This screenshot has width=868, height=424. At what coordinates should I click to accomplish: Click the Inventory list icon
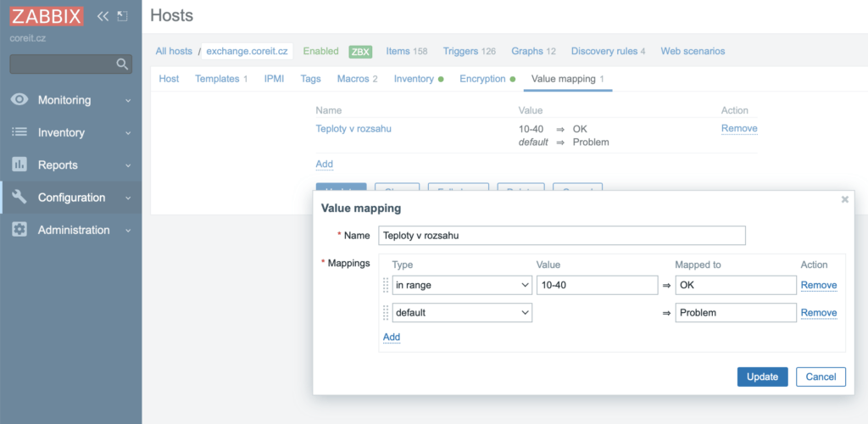[x=19, y=132]
